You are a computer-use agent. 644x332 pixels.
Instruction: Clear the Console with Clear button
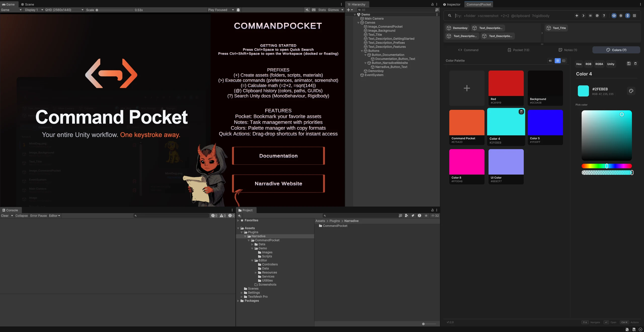pyautogui.click(x=5, y=216)
